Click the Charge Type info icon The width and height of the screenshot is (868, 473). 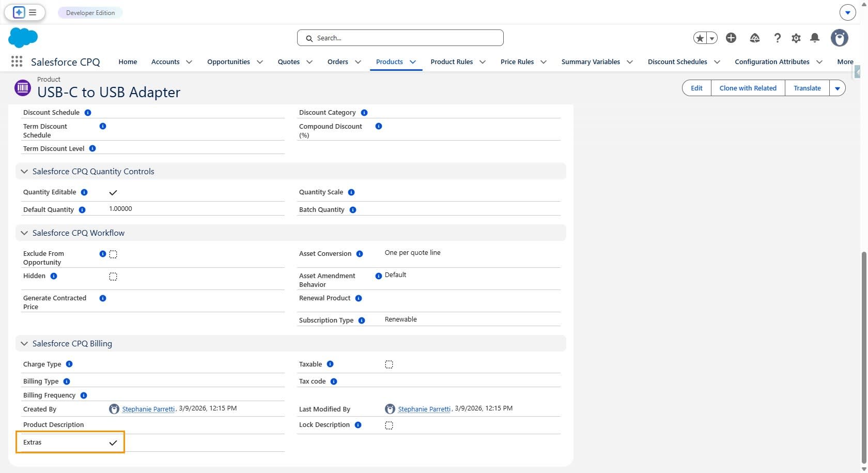click(x=69, y=364)
